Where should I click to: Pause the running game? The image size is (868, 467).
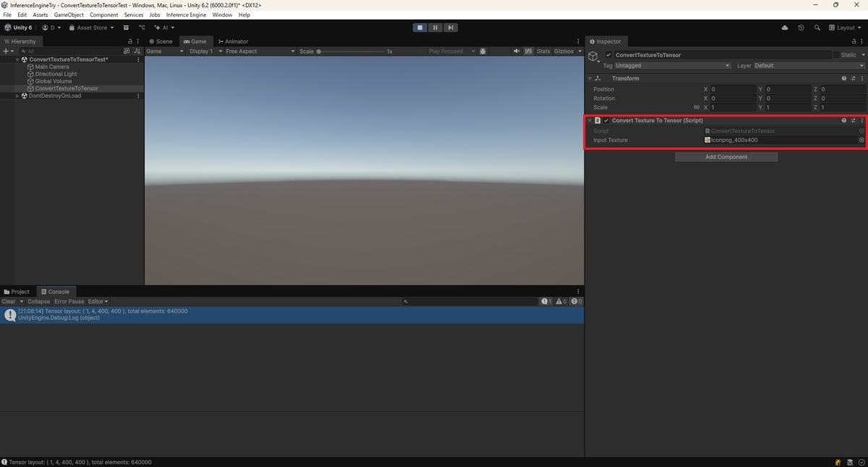click(x=435, y=28)
